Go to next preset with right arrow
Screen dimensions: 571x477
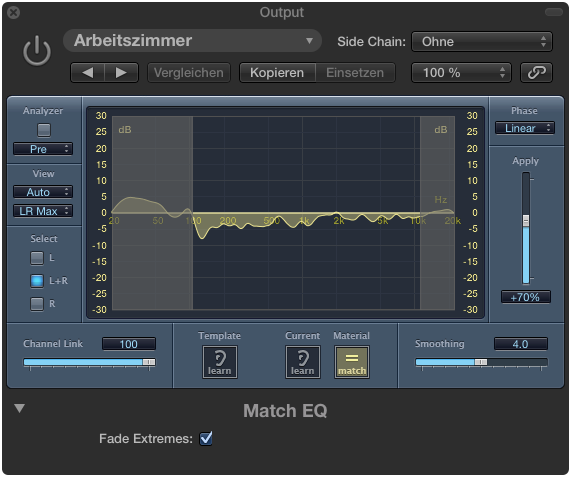(121, 73)
